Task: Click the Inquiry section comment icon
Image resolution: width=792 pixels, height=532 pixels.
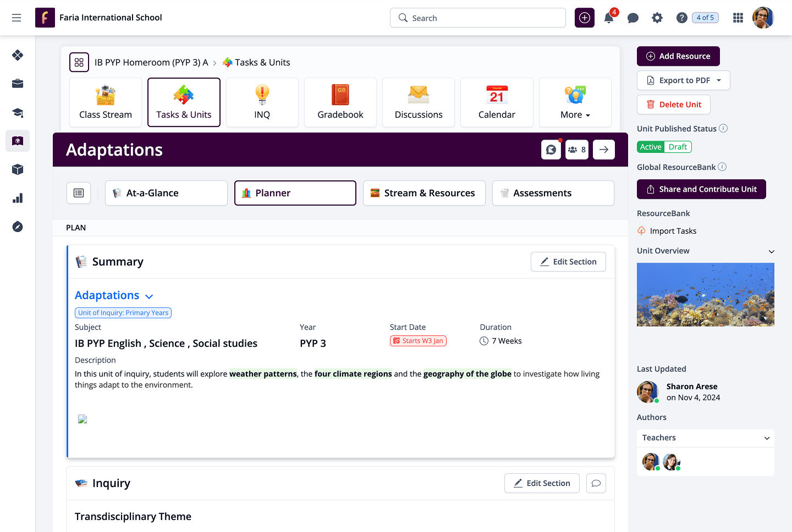Action: 596,483
